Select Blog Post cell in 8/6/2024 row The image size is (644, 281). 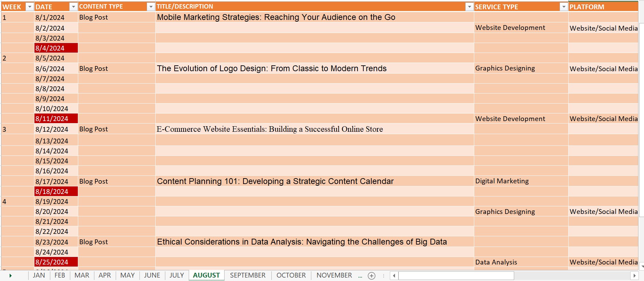(116, 68)
